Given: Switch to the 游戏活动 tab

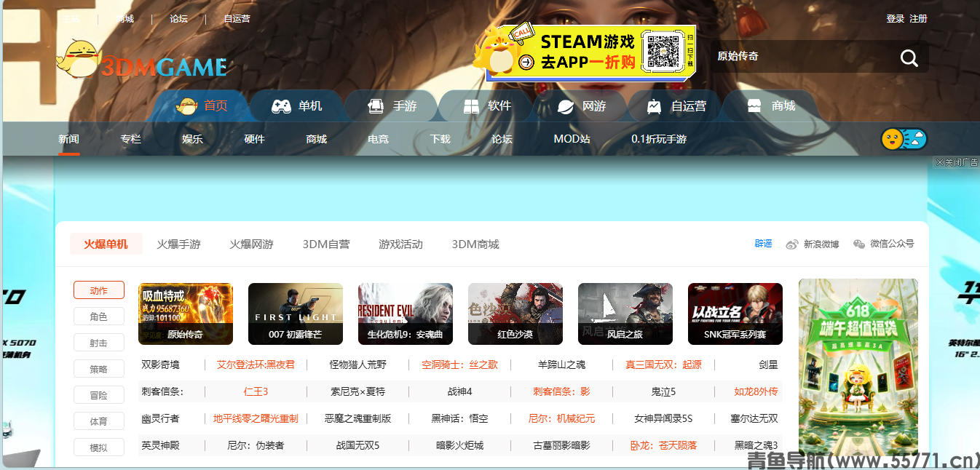Looking at the screenshot, I should [x=400, y=244].
